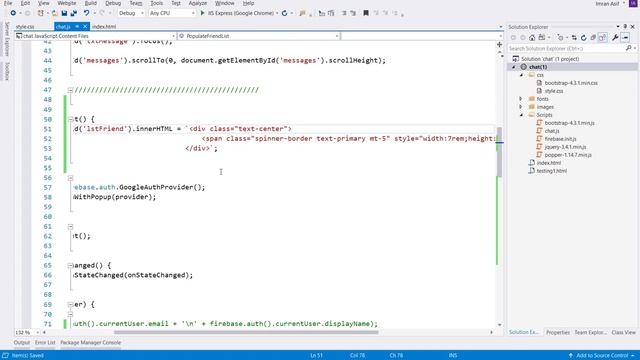Toggle auto-hide pin of Solution Explorer
The image size is (640, 360).
coord(625,27)
